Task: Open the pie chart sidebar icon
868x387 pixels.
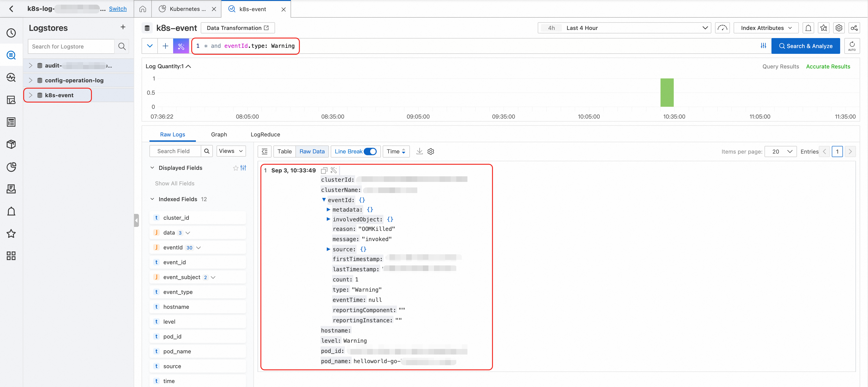Action: 11,167
